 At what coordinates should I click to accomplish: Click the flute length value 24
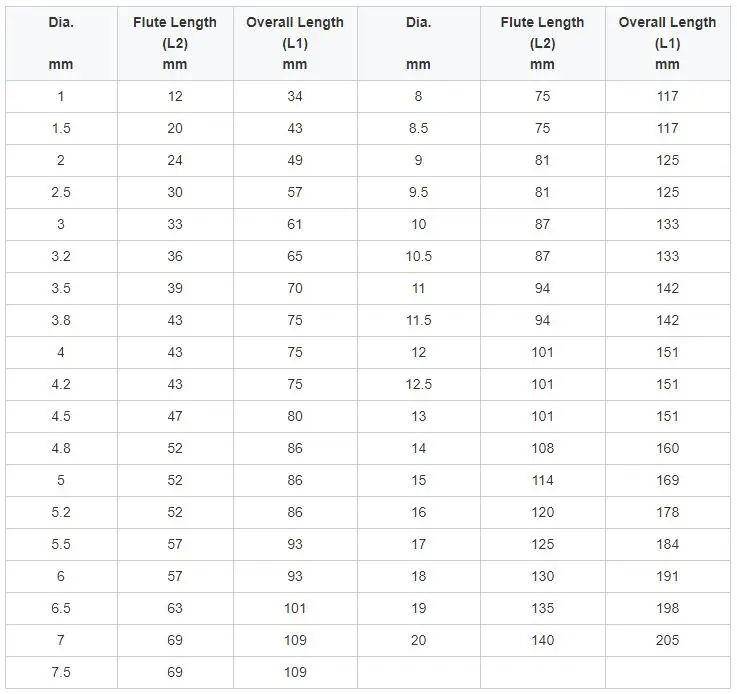pos(175,160)
